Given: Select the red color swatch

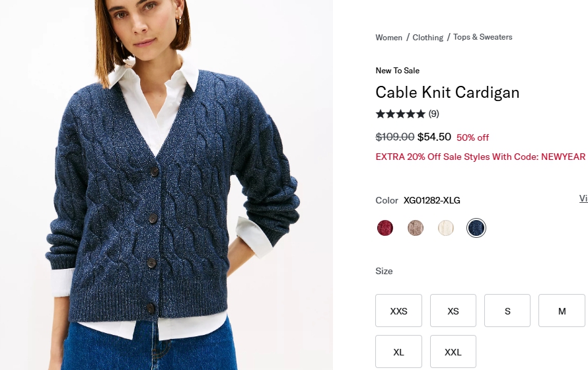Looking at the screenshot, I should 385,228.
